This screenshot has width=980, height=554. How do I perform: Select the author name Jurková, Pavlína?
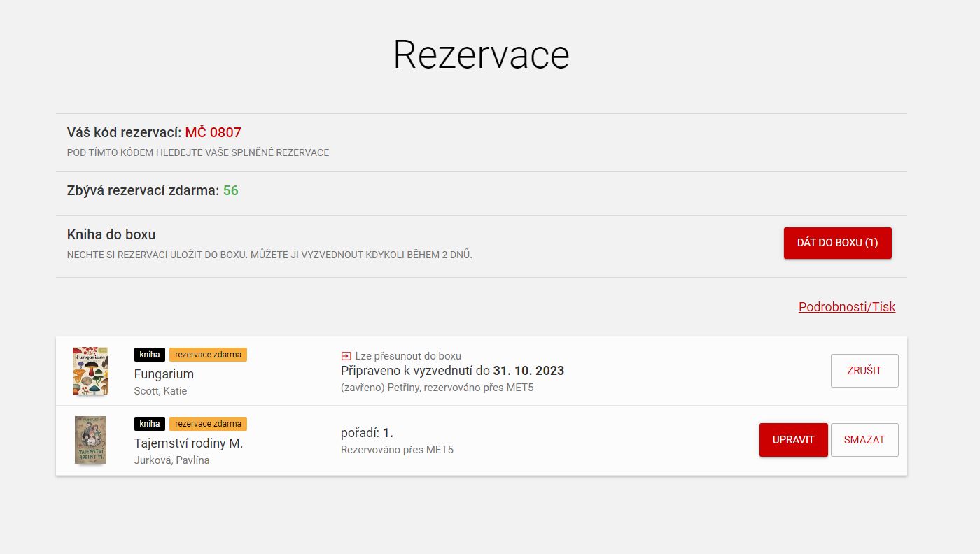coord(171,460)
